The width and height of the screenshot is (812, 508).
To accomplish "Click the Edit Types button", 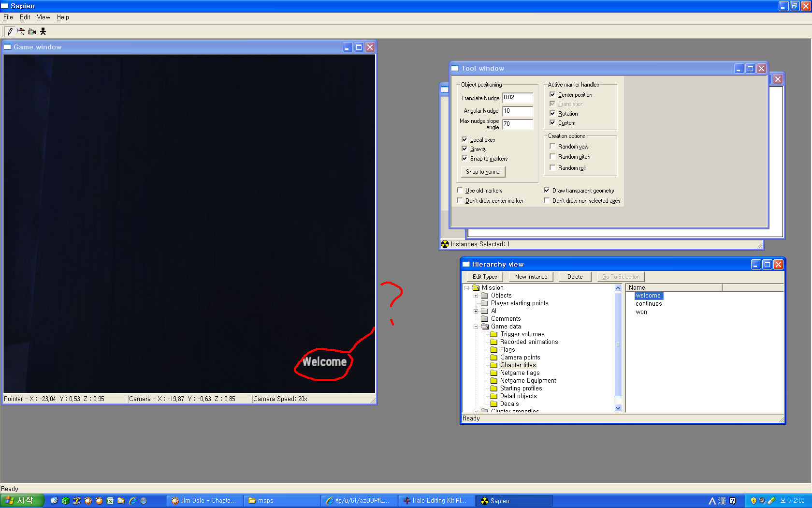I will click(x=485, y=277).
